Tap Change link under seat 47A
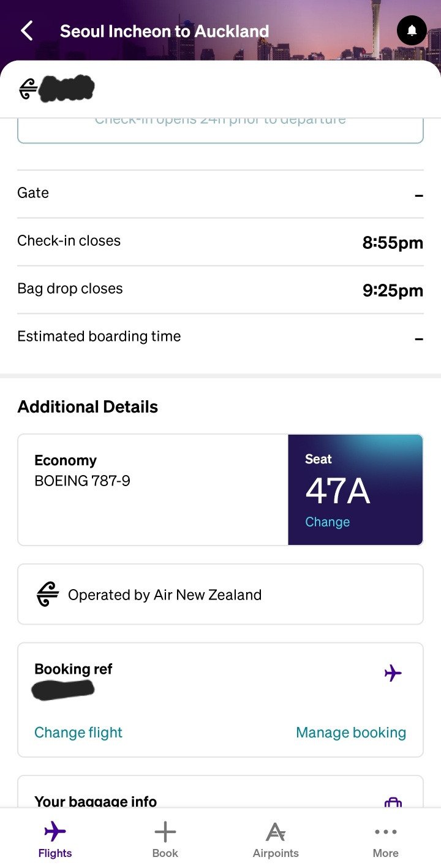This screenshot has width=441, height=868. coord(328,522)
